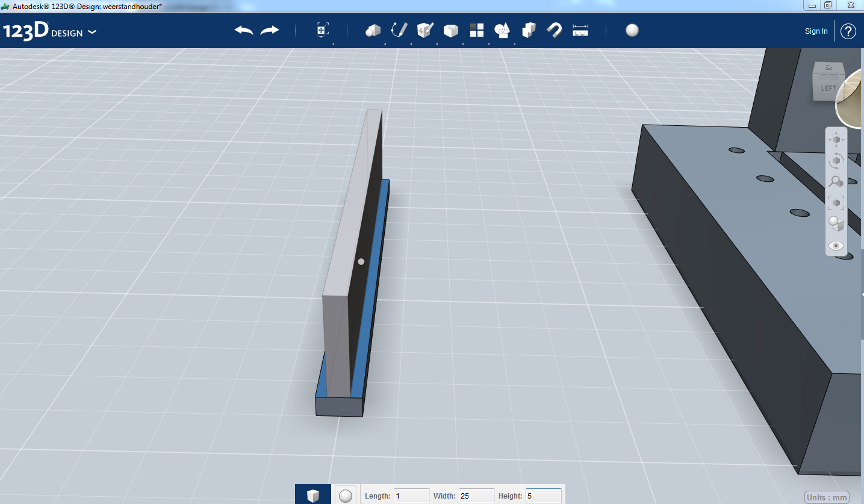Expand the right side panel arrow
This screenshot has height=504, width=864.
tap(862, 294)
